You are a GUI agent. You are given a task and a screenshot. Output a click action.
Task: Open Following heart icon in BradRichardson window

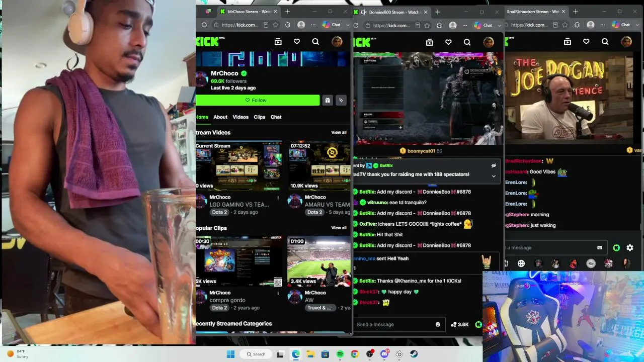586,42
